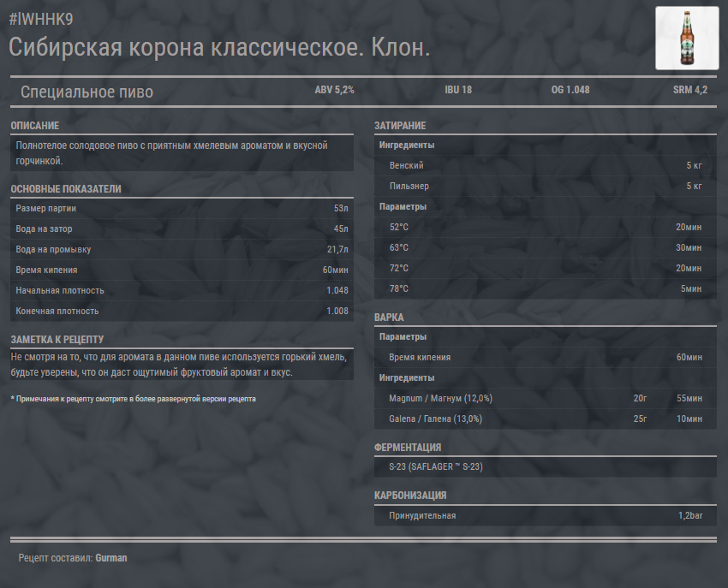The width and height of the screenshot is (728, 588).
Task: Click the 'ВАРКА' section heading
Action: coord(389,318)
